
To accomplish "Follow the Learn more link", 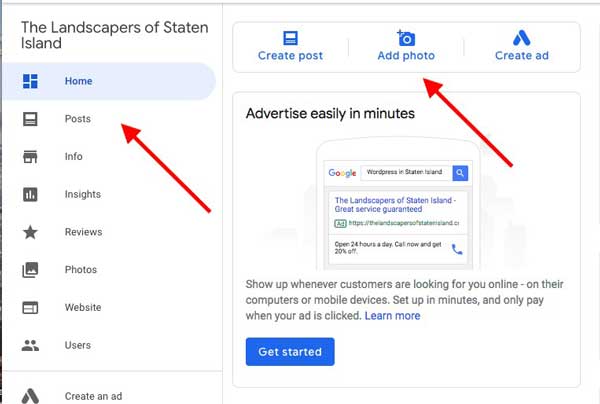I will pyautogui.click(x=392, y=316).
